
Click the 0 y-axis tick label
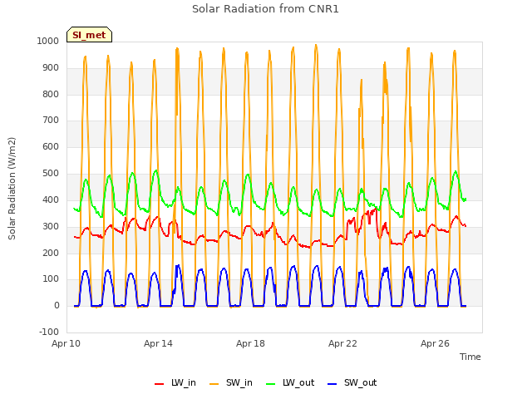(x=57, y=306)
